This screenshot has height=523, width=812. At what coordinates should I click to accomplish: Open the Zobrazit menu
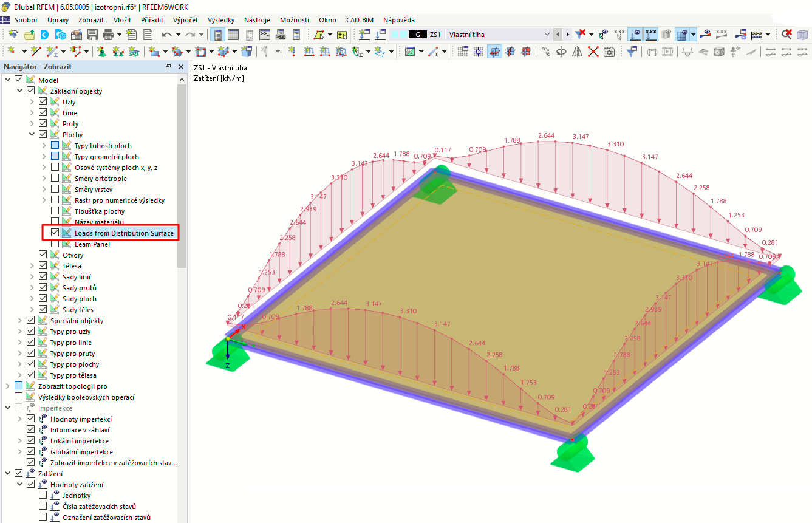point(91,20)
